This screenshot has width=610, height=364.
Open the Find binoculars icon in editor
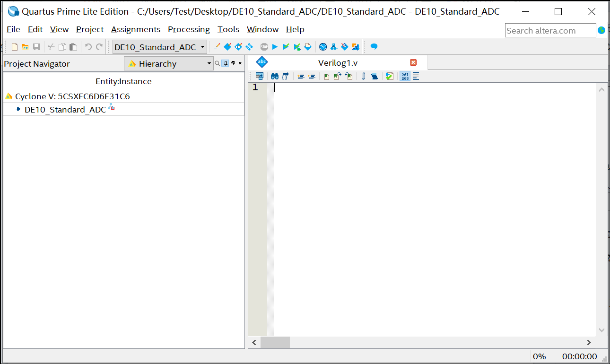point(274,76)
